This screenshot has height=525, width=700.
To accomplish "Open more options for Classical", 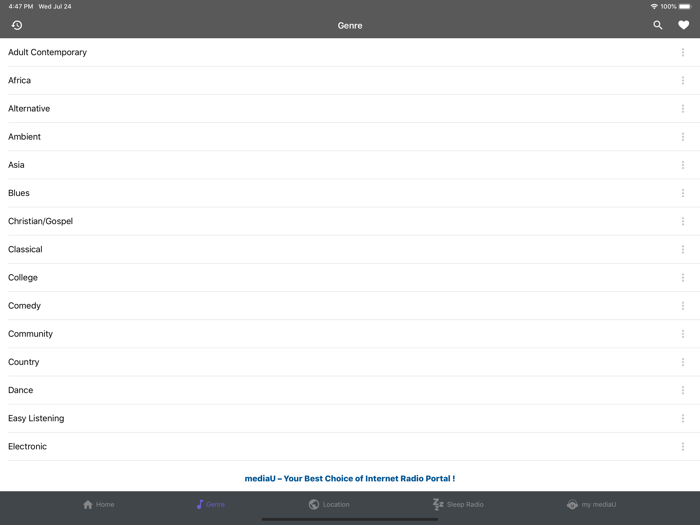I will pos(683,249).
